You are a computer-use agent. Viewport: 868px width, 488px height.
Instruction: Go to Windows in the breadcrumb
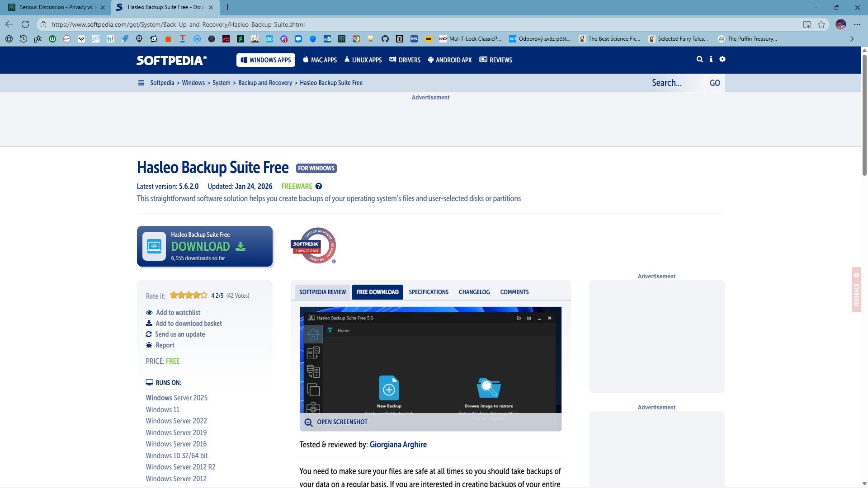click(193, 83)
